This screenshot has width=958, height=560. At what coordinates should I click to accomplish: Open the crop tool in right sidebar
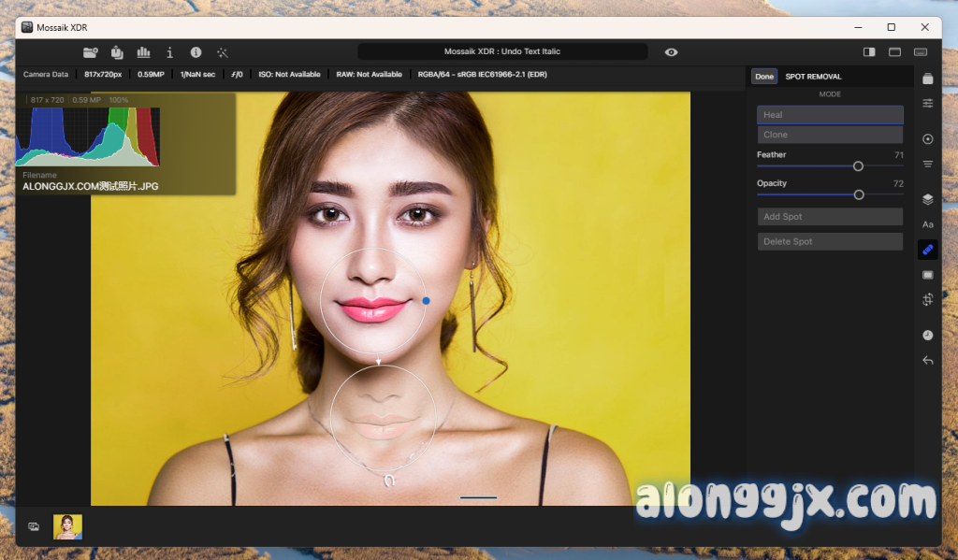point(927,300)
